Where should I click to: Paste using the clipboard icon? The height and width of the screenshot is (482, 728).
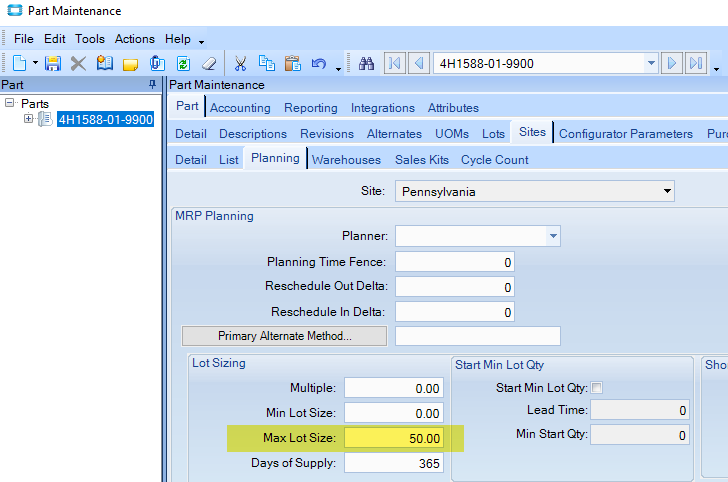(292, 63)
